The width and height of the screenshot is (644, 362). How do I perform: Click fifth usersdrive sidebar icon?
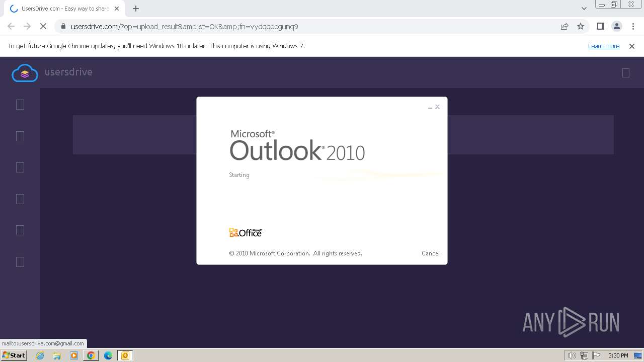(x=20, y=230)
